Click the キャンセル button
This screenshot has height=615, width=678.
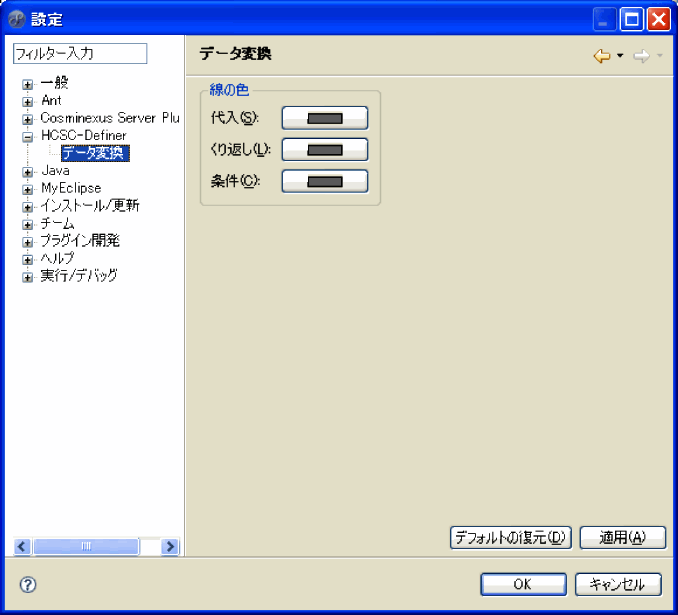[618, 584]
